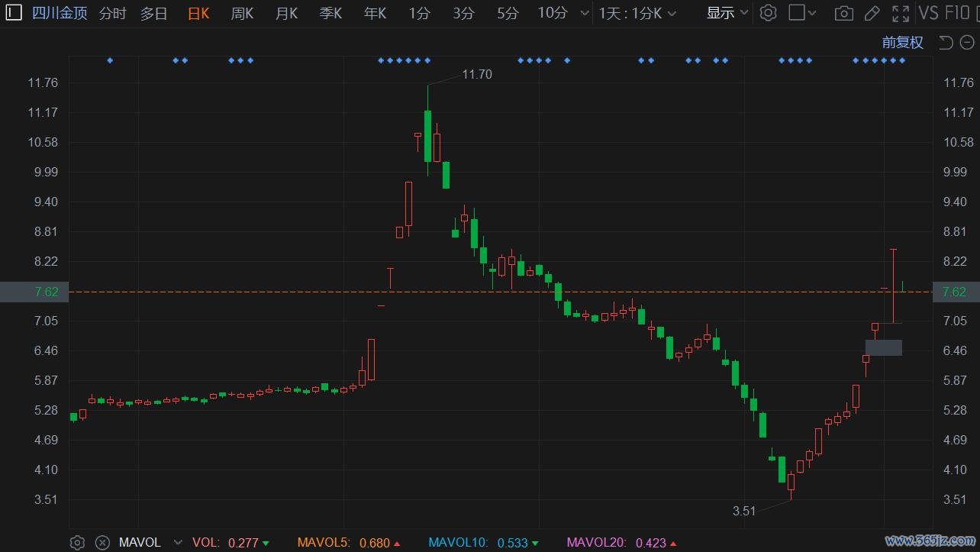Select the pencil drawing tool
Viewport: 980px width, 552px height.
pyautogui.click(x=872, y=13)
